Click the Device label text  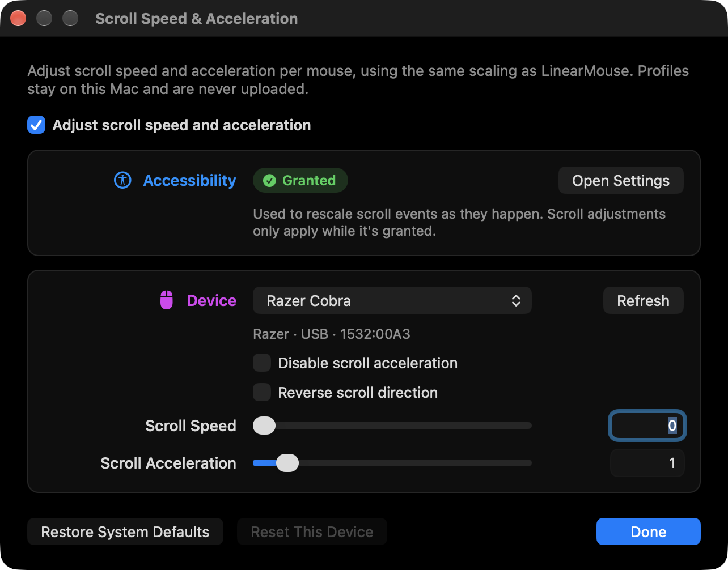211,300
